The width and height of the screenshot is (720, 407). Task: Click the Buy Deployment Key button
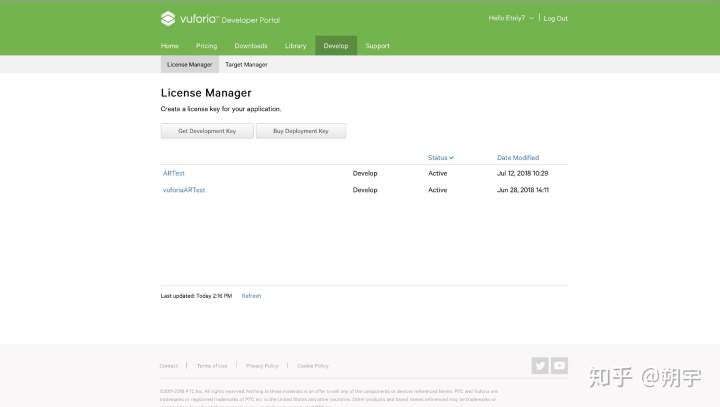pos(301,131)
